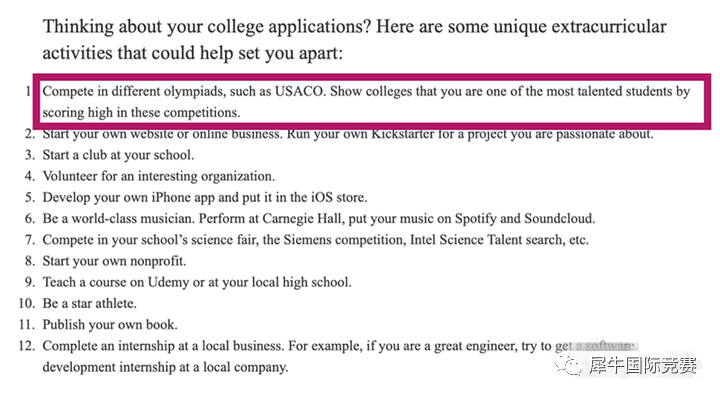Click 'Start a club at your school'
The height and width of the screenshot is (397, 720).
tap(118, 155)
